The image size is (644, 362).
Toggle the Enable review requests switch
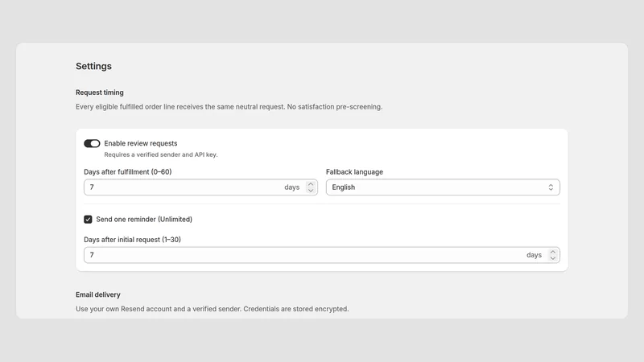(92, 143)
